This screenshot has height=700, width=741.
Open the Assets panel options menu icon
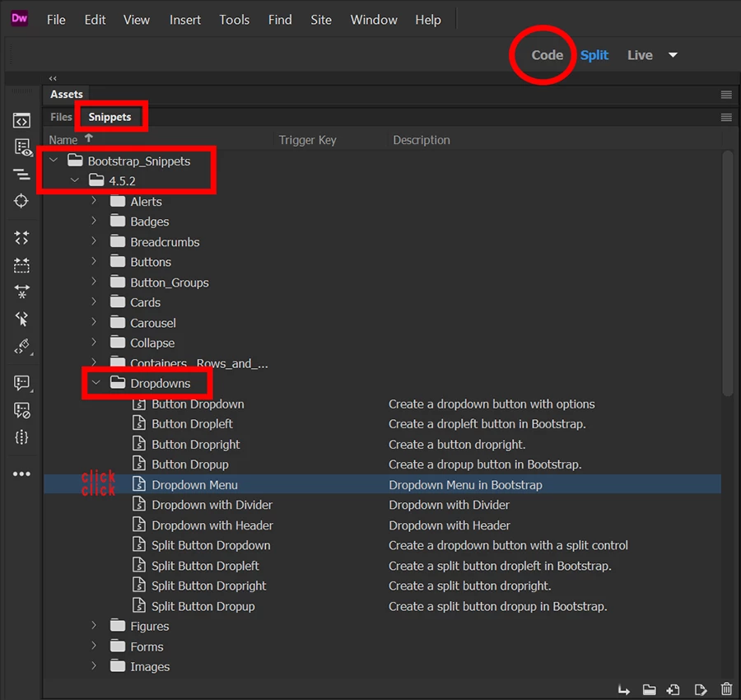tap(726, 95)
